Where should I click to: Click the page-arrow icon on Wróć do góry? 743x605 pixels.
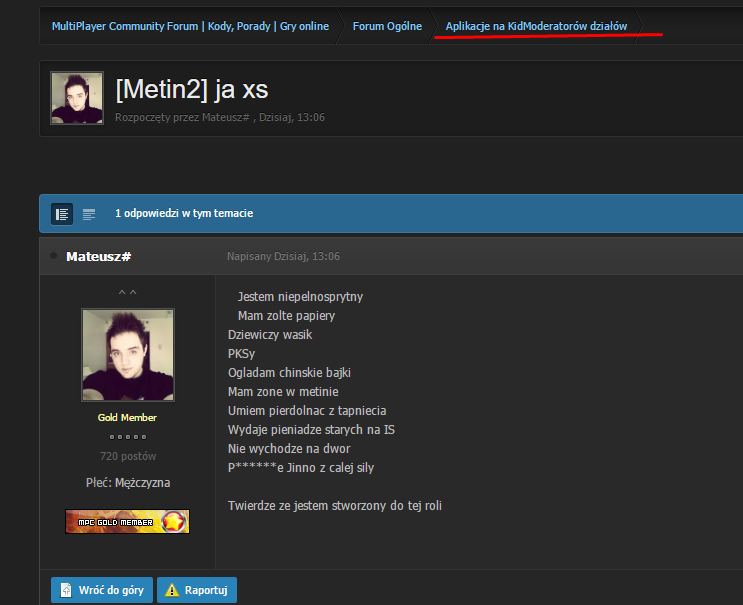click(x=66, y=590)
